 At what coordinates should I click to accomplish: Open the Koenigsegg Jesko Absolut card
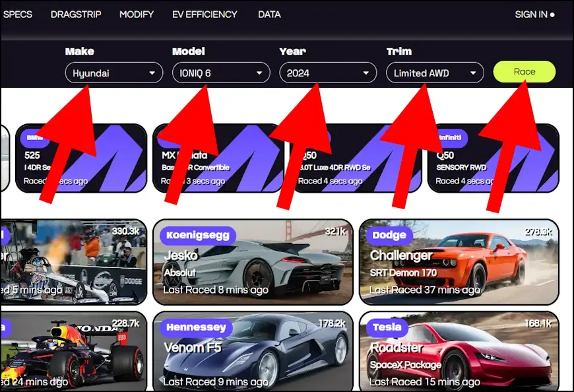[x=253, y=262]
